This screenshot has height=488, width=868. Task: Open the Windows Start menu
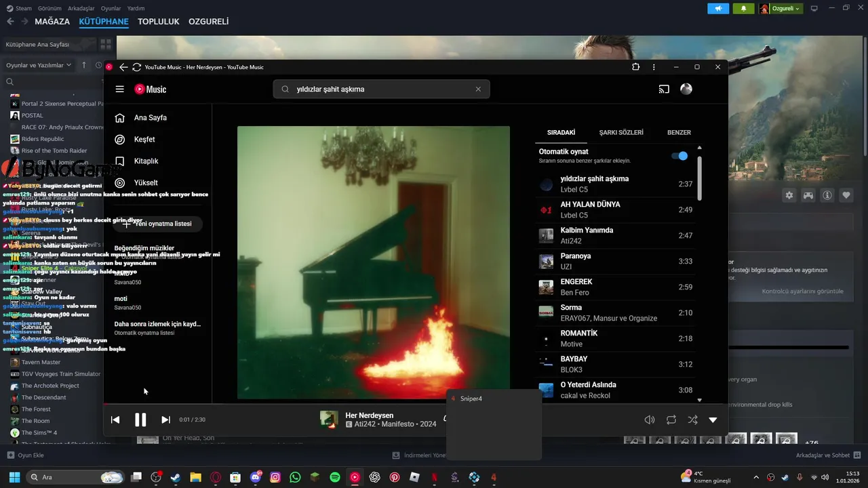[x=14, y=477]
